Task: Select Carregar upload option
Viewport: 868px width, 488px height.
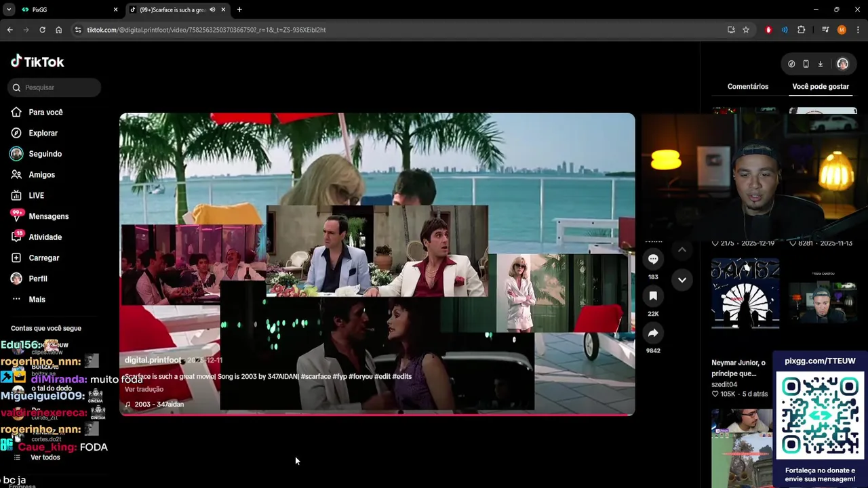Action: tap(43, 258)
